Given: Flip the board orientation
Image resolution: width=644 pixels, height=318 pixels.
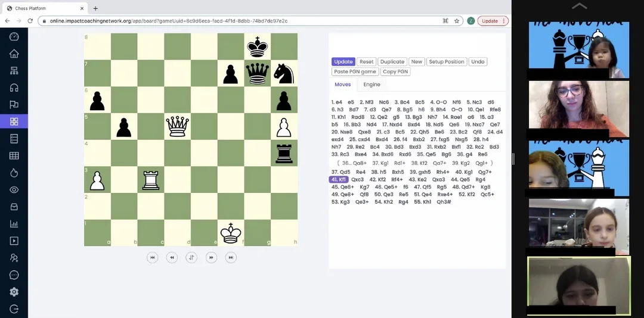Looking at the screenshot, I should tap(191, 257).
